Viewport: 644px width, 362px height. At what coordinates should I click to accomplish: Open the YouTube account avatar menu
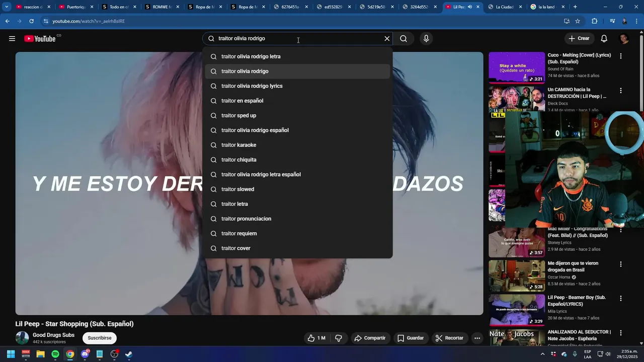point(624,39)
